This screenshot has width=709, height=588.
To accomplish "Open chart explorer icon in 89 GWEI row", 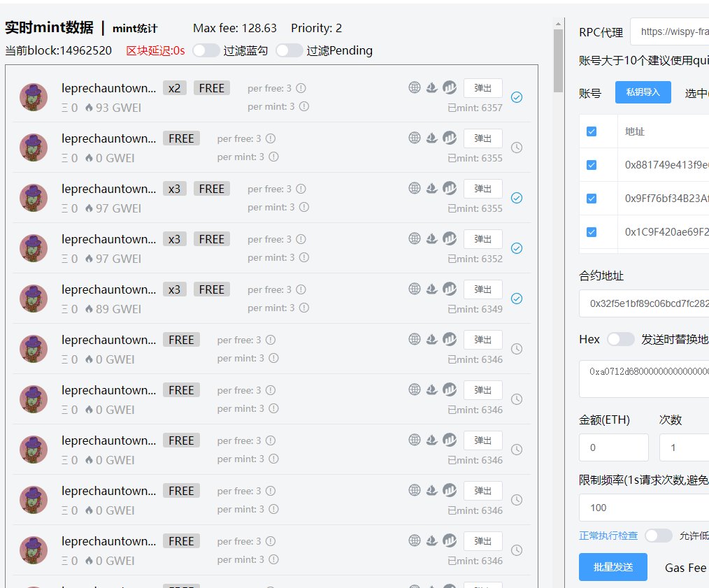I will click(x=450, y=289).
